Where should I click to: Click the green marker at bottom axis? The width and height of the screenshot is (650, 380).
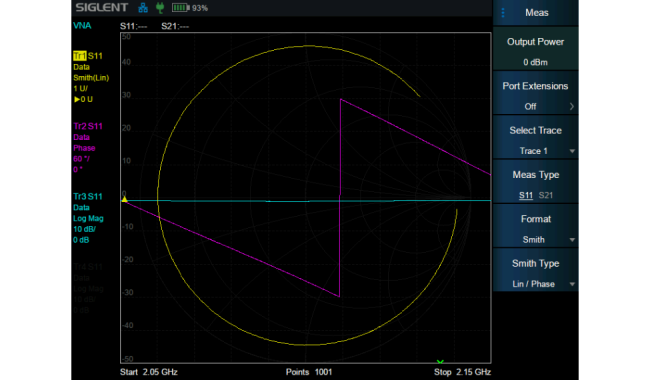(x=440, y=362)
